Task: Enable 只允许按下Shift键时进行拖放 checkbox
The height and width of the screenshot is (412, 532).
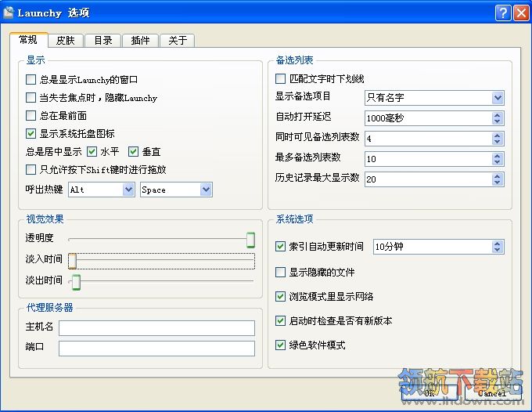Action: click(x=31, y=169)
